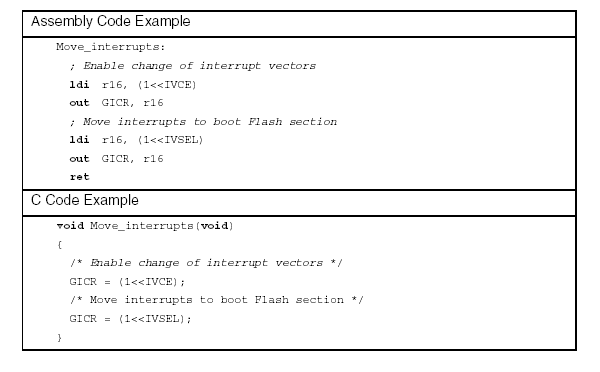Image resolution: width=600 pixels, height=372 pixels.
Task: Click the Enable change of interrupt vectors assembly comment
Action: click(x=193, y=66)
